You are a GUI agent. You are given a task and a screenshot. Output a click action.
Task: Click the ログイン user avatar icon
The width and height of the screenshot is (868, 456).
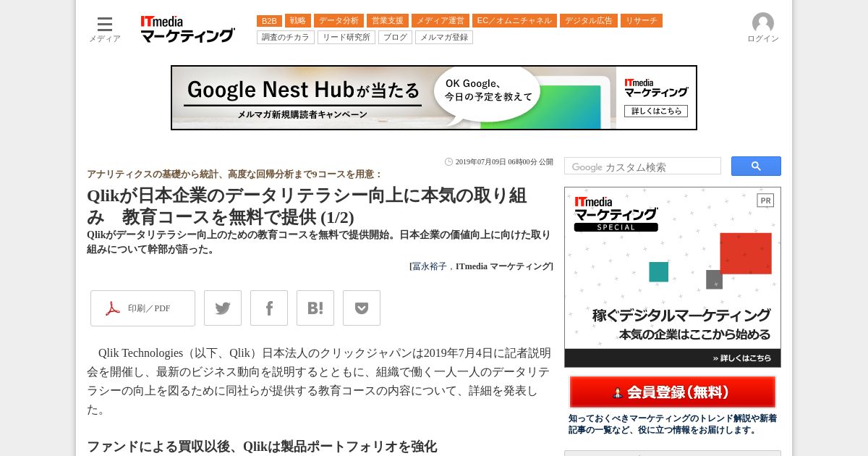(762, 23)
